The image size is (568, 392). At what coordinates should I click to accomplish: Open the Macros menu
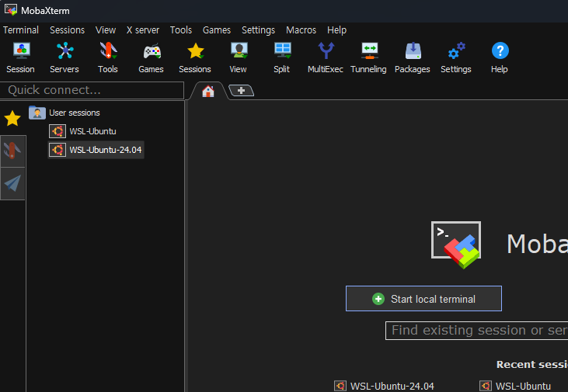[301, 30]
